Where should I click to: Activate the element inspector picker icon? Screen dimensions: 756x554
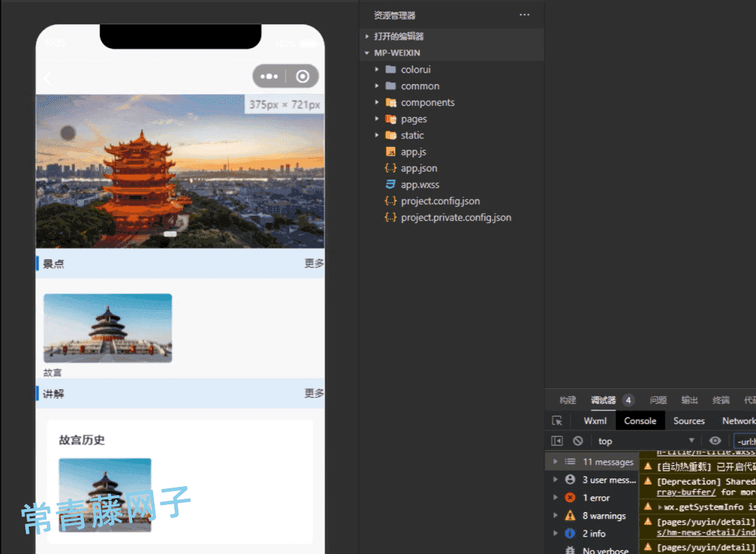click(x=557, y=421)
